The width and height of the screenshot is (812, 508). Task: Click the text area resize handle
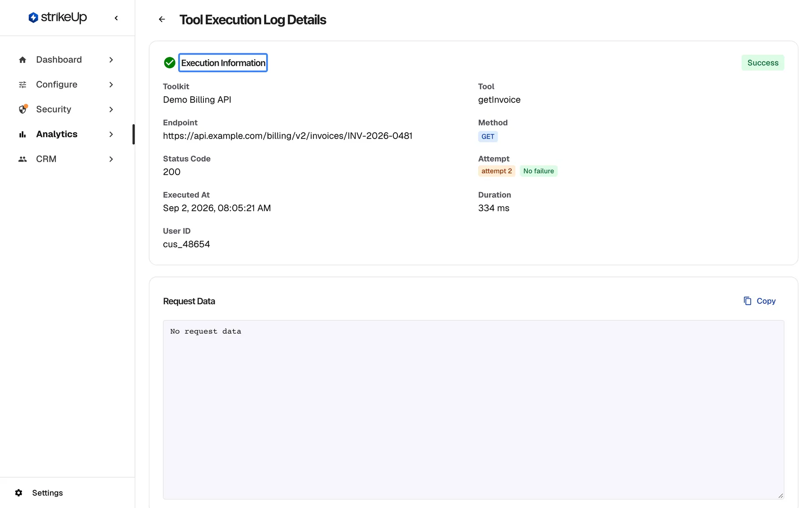click(780, 495)
